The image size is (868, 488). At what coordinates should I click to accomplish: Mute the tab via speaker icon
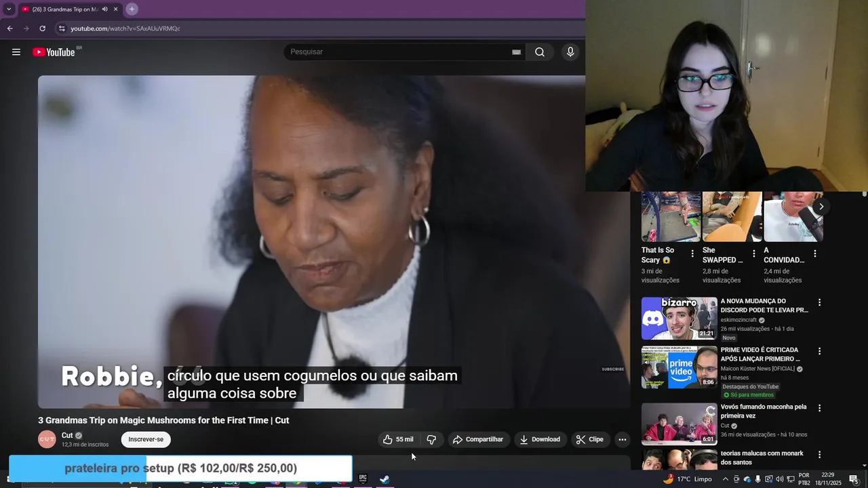tap(104, 9)
